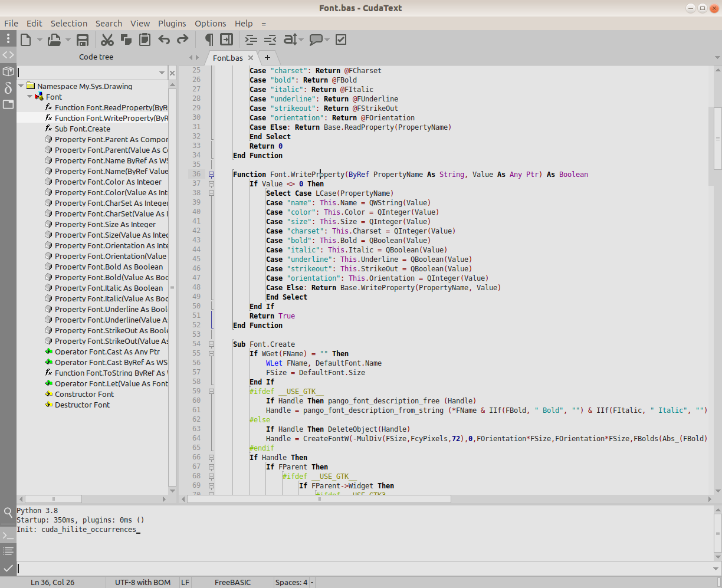This screenshot has height=588, width=722.
Task: Click the Undo arrow icon
Action: pos(164,40)
